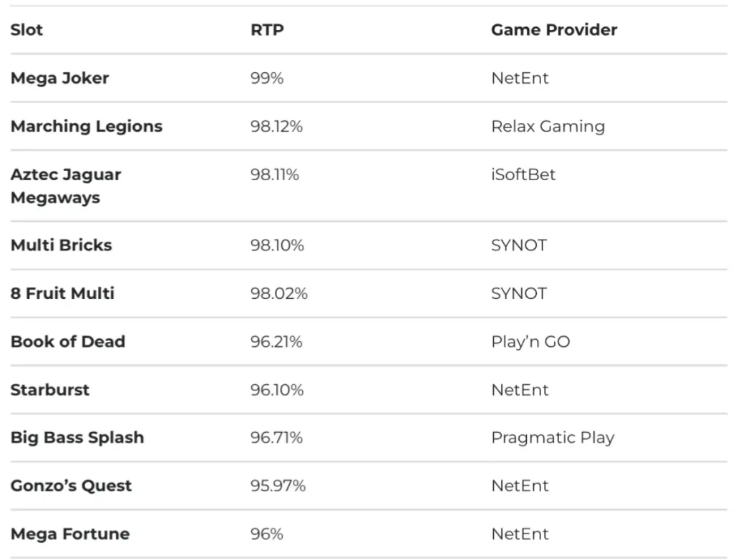Select the 96.71% RTP value
Screen dimensions: 733x560
(276, 438)
